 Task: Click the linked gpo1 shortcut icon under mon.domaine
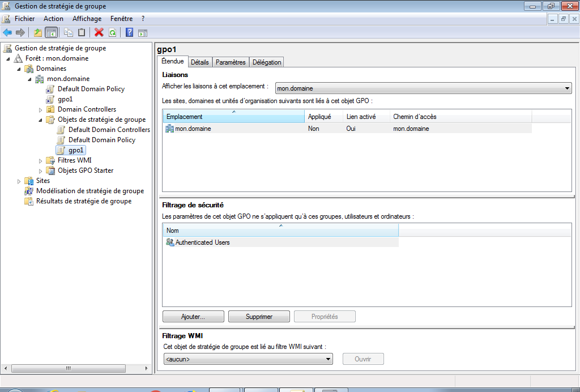pos(50,99)
